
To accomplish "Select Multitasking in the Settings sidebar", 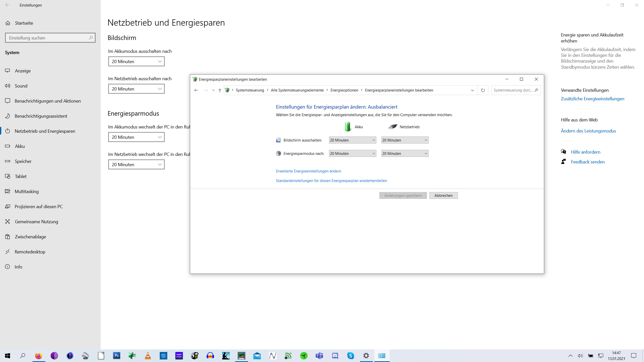I will pos(27,192).
